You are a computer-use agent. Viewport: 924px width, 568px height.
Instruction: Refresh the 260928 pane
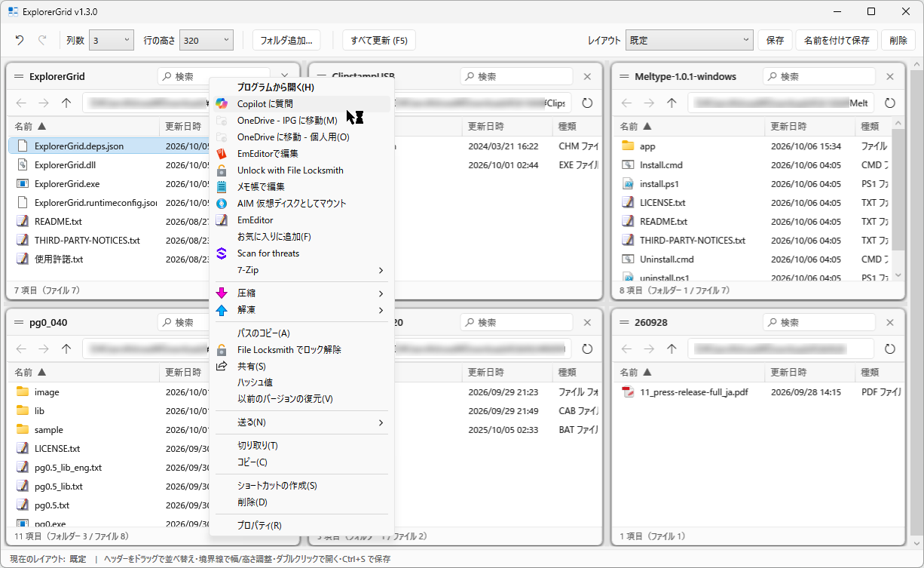coord(890,348)
